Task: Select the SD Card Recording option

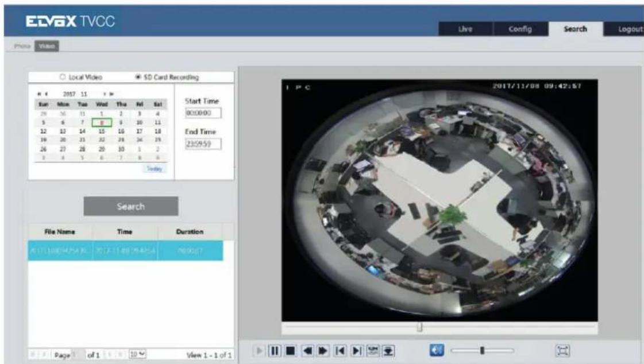Action: click(x=138, y=77)
